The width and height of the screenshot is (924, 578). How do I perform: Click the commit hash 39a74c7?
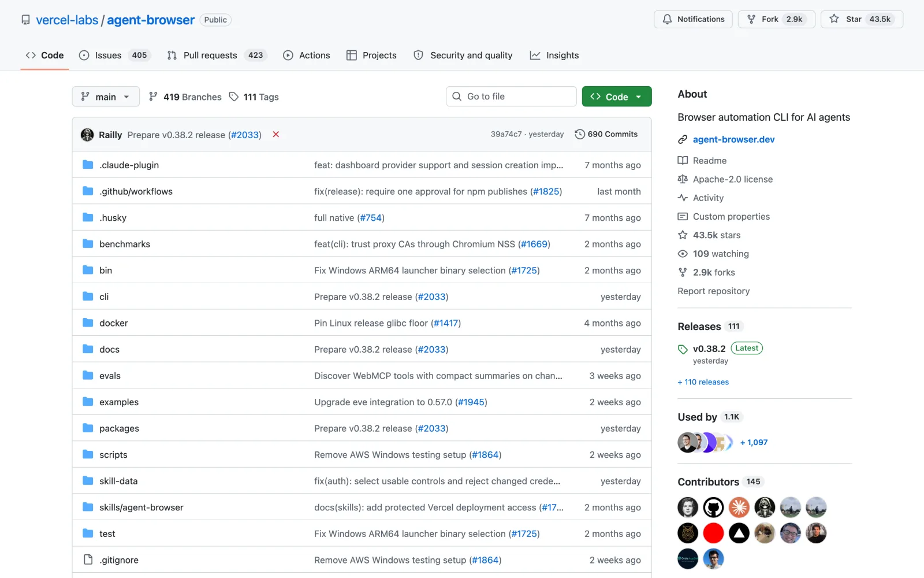[x=506, y=134]
